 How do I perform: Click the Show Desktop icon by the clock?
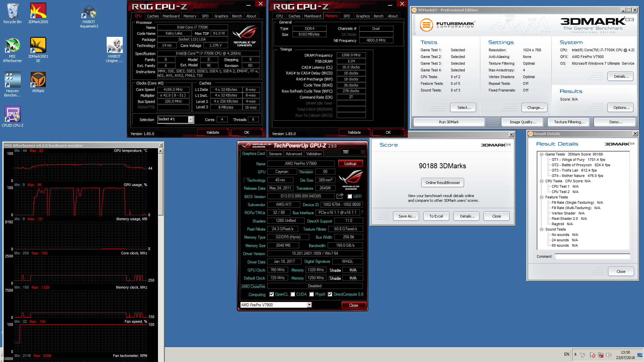coord(640,355)
